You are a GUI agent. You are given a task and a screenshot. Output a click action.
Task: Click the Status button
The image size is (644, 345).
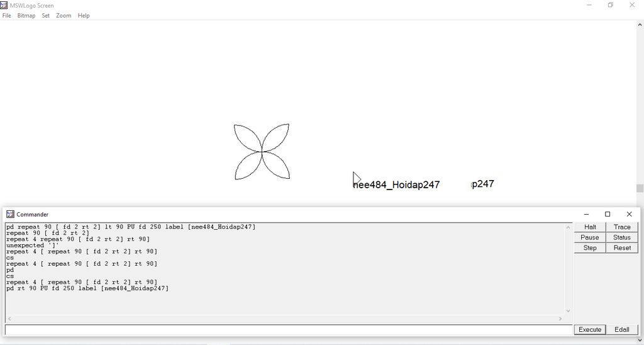(622, 237)
